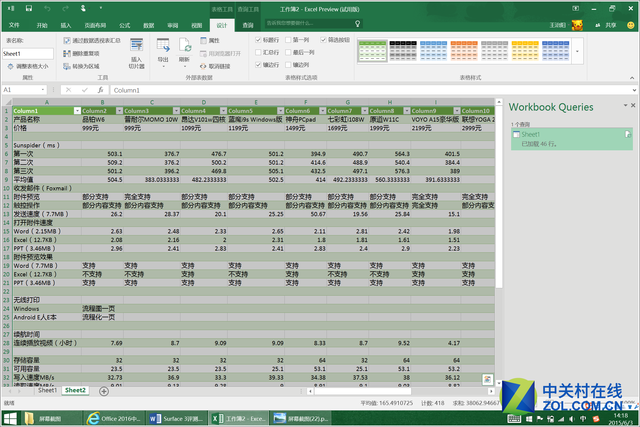Viewport: 640px width, 427px height.
Task: Click the touch/mouse mode icon in the quick access toolbar
Action: point(83,9)
